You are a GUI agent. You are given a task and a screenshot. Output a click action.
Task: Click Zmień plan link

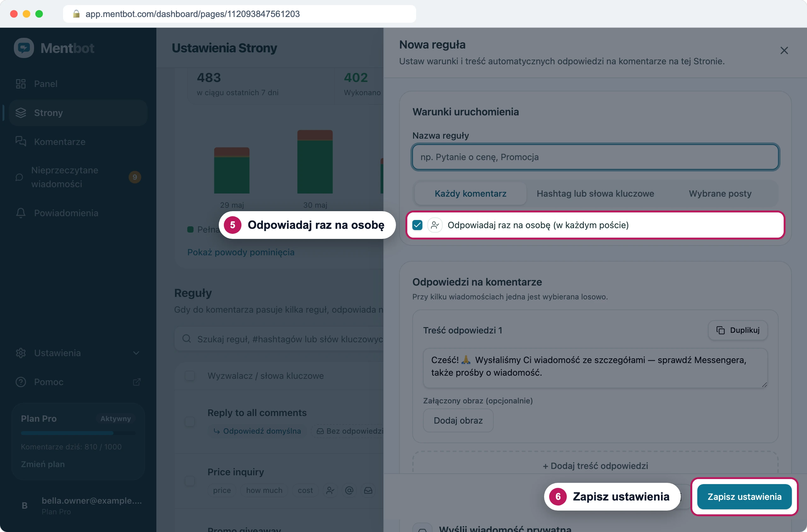(43, 464)
